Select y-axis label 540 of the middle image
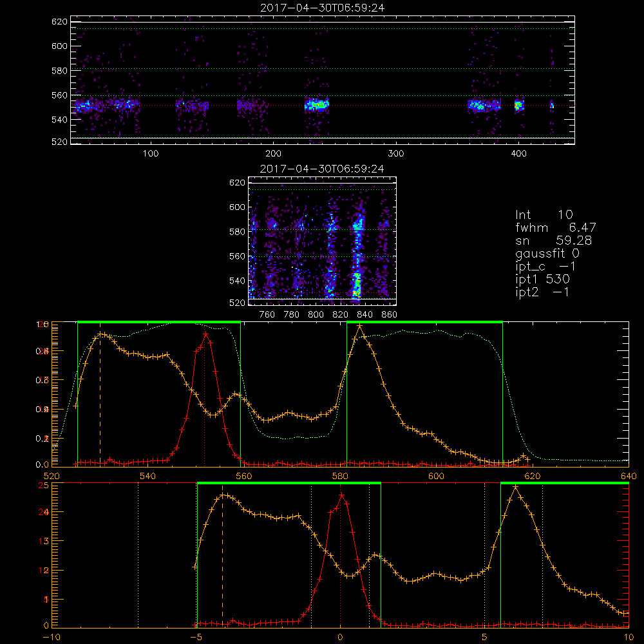The width and height of the screenshot is (644, 644). pos(237,281)
